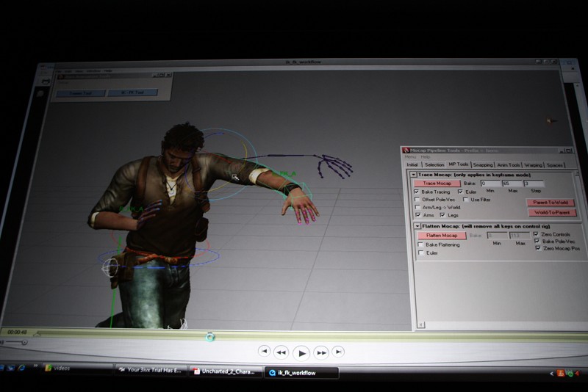Collapse the Trace Mocap section arrow

pyautogui.click(x=413, y=175)
